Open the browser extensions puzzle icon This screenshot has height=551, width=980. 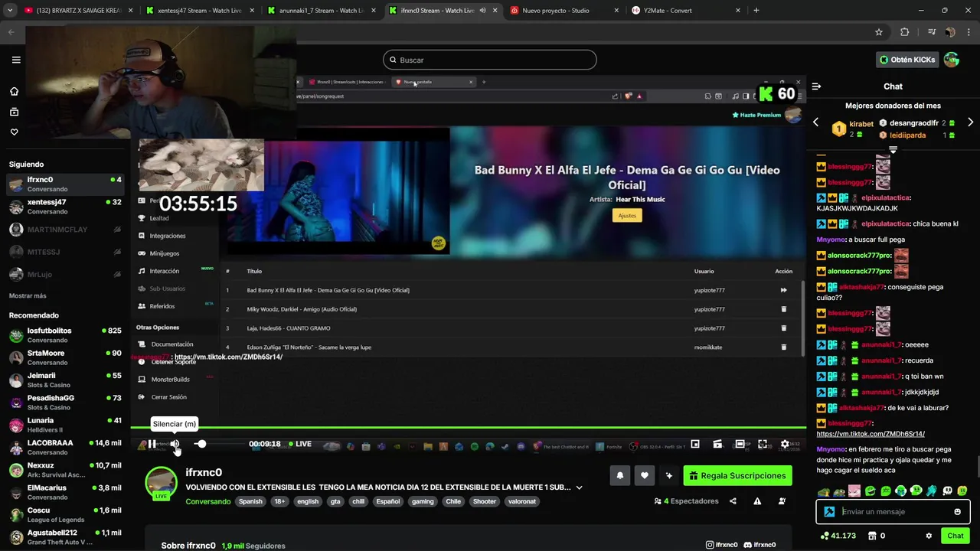point(904,32)
